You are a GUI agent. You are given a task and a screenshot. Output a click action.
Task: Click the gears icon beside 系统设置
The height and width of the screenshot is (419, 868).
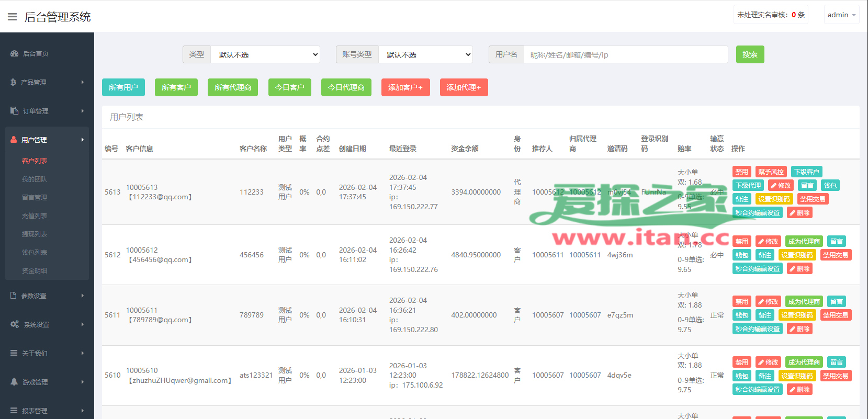coord(14,324)
